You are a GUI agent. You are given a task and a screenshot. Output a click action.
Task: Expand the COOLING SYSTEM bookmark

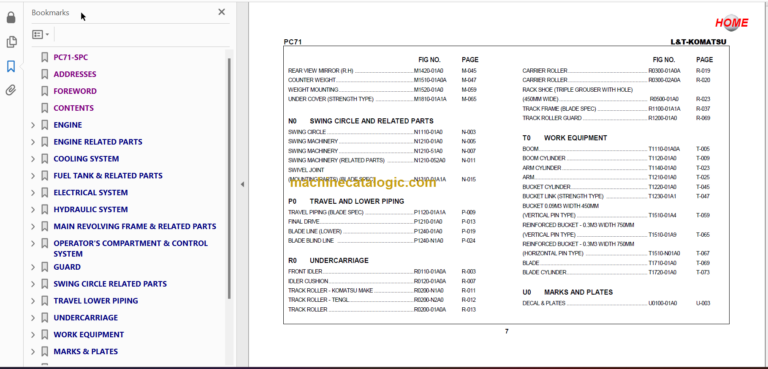coord(33,159)
